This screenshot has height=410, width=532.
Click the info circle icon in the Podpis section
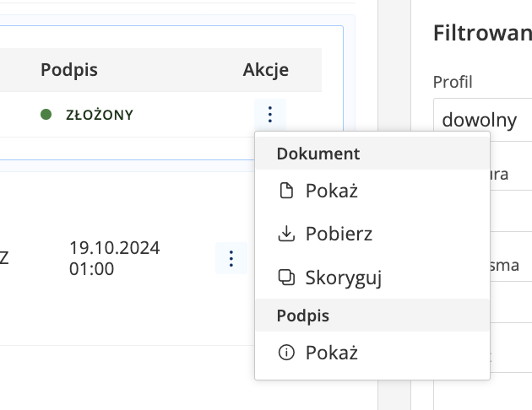286,353
